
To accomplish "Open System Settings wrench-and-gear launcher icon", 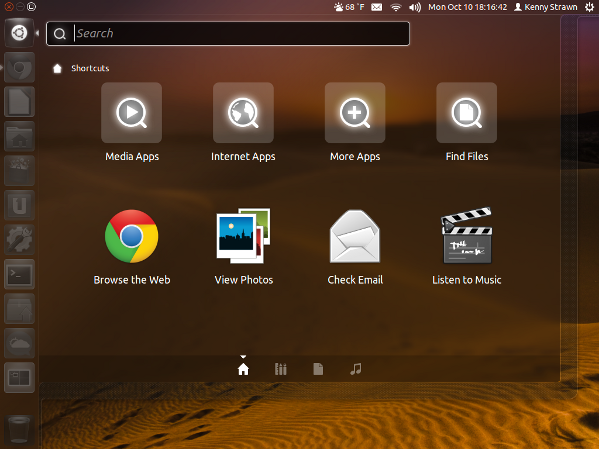I will [19, 240].
